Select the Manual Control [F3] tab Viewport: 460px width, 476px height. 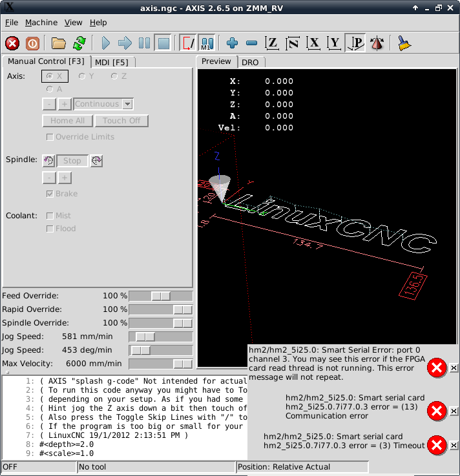coord(46,61)
